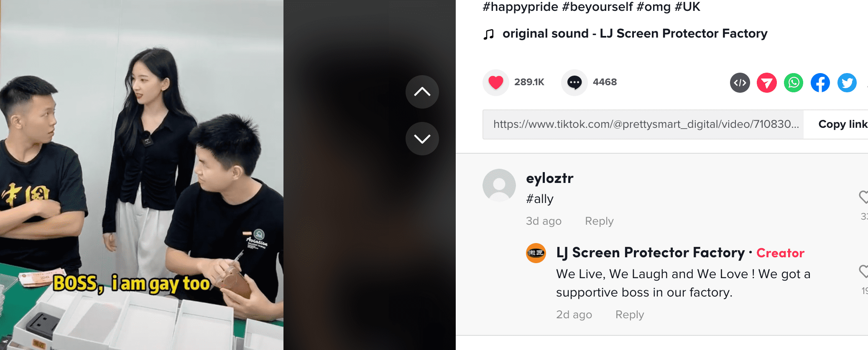Share the video to Twitter
868x350 pixels.
[x=847, y=83]
